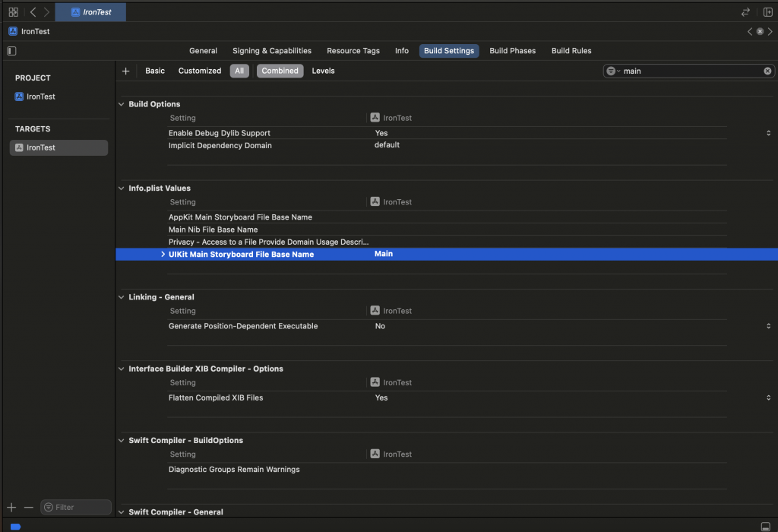Collapse Interface Builder XIB Compiler - Options section
Image resolution: width=778 pixels, height=532 pixels.
[121, 369]
